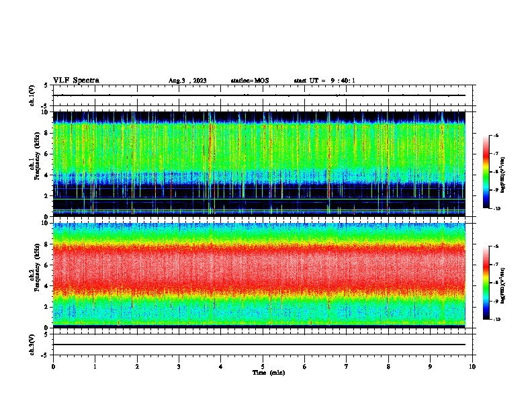Click the ch.2 Frequency (kHz) axis label
532x411 pixels.
(34, 267)
